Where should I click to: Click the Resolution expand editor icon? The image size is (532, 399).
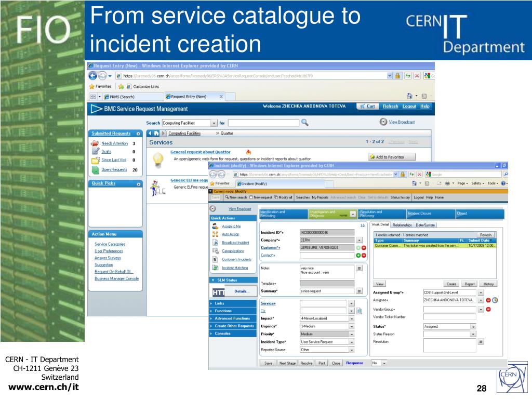pyautogui.click(x=481, y=342)
